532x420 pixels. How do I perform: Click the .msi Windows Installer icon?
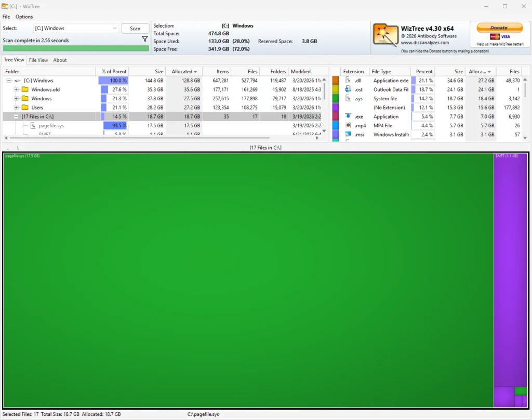click(348, 134)
